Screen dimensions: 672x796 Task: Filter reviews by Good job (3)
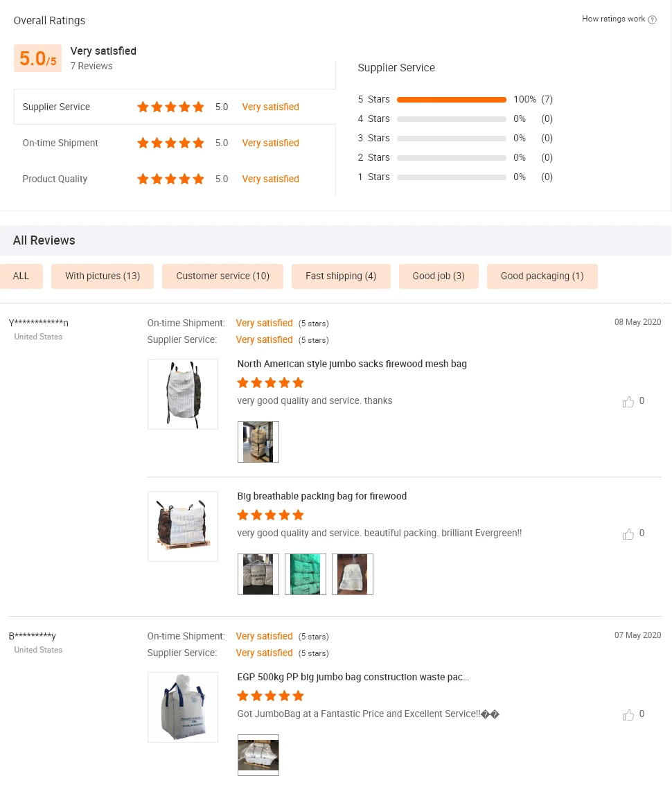coord(439,276)
